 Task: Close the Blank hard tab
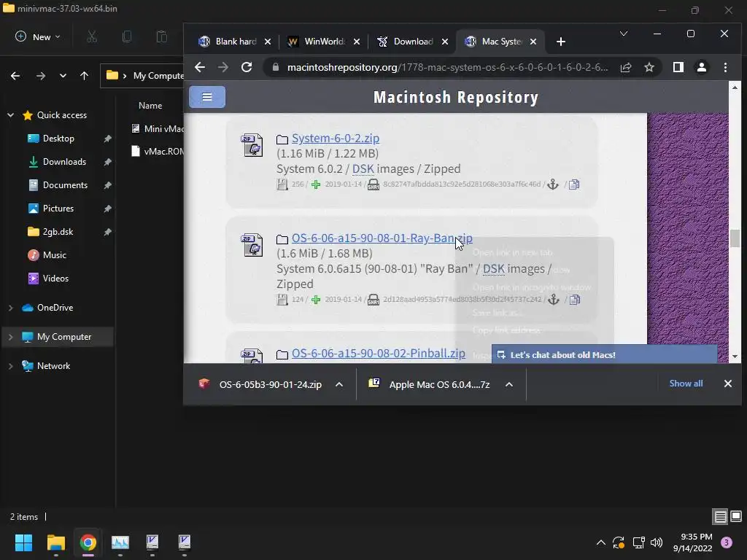tap(268, 42)
